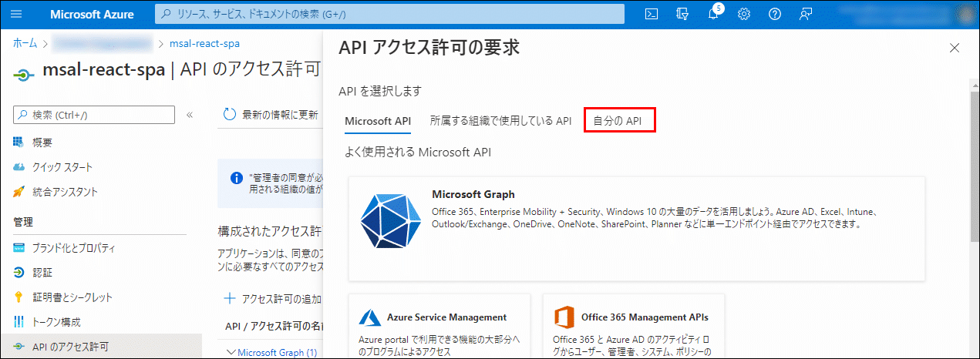Go to ホーム breadcrumb link
The width and height of the screenshot is (980, 359).
25,44
